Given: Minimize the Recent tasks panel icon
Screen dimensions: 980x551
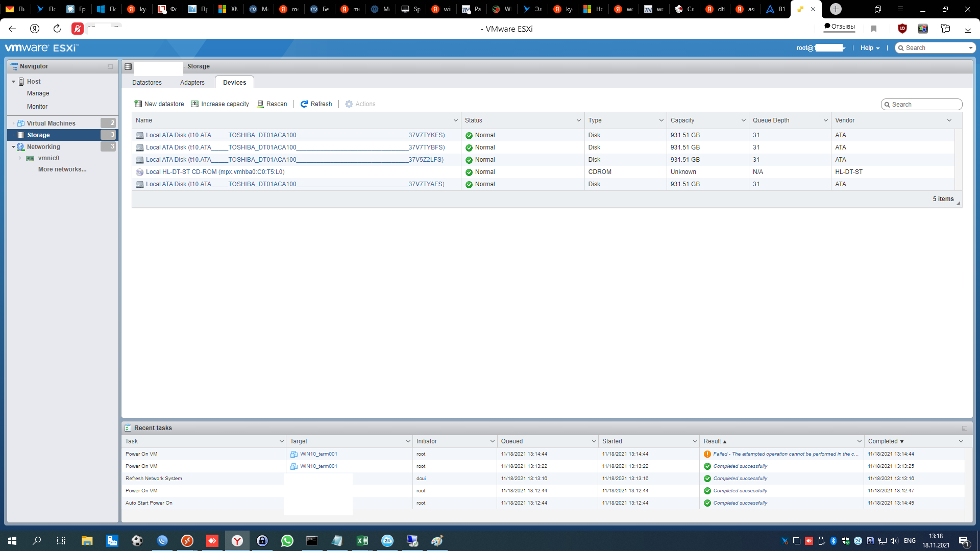Looking at the screenshot, I should pyautogui.click(x=965, y=429).
